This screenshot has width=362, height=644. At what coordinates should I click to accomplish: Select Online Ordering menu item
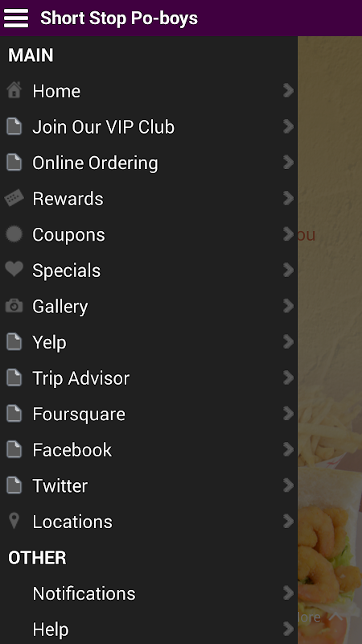[x=149, y=163]
